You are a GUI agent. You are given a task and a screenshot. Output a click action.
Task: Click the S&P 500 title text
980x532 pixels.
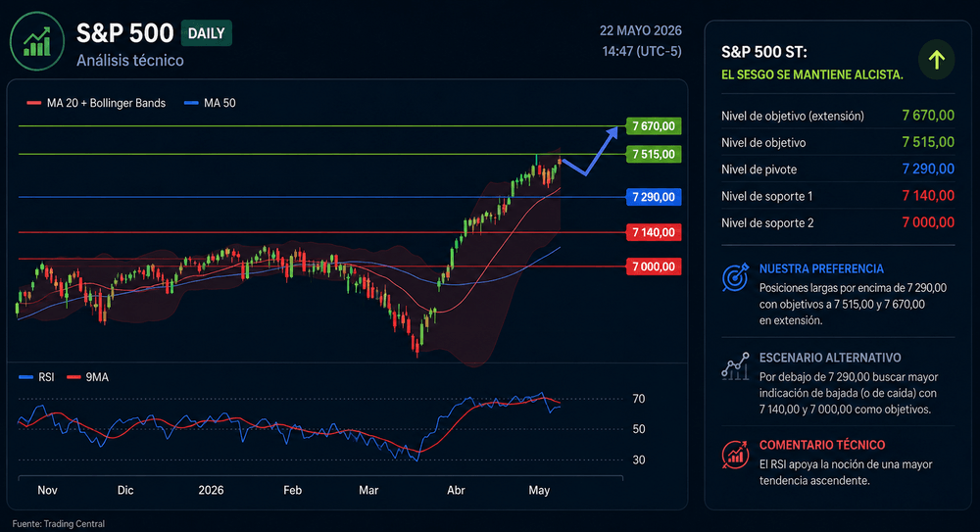(x=124, y=33)
